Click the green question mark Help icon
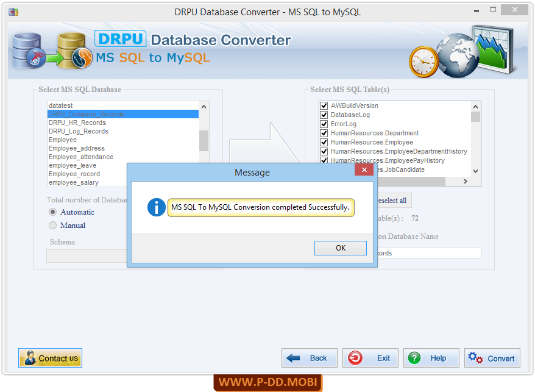The image size is (535, 392). pyautogui.click(x=414, y=358)
